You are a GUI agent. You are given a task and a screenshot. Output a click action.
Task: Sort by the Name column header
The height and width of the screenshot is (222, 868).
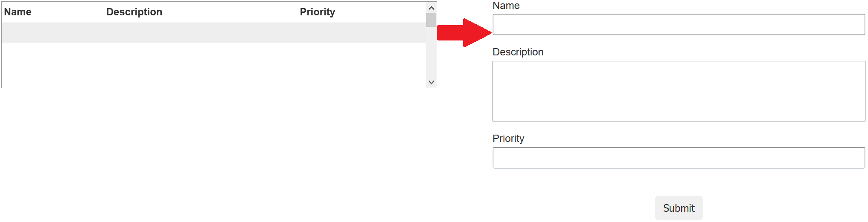18,12
